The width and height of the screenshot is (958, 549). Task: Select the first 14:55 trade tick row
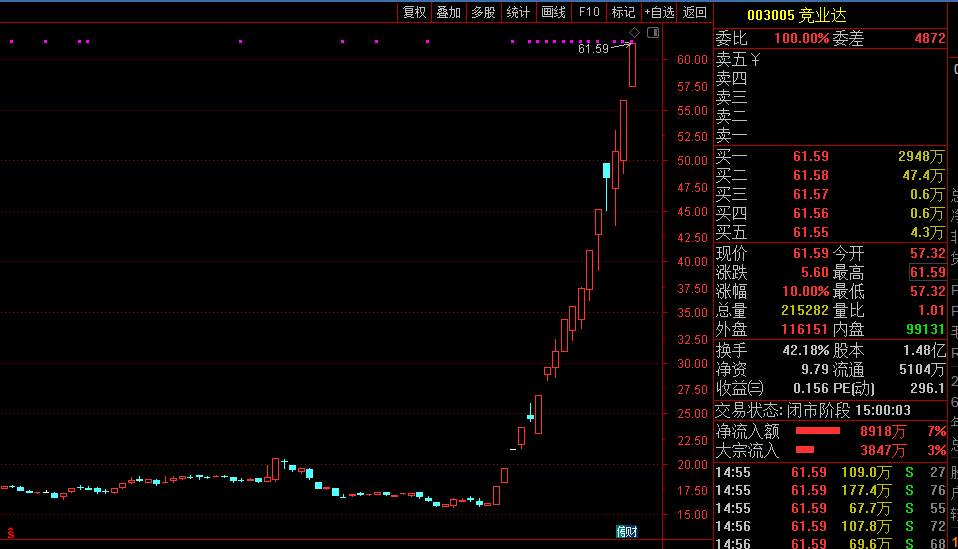click(x=830, y=472)
